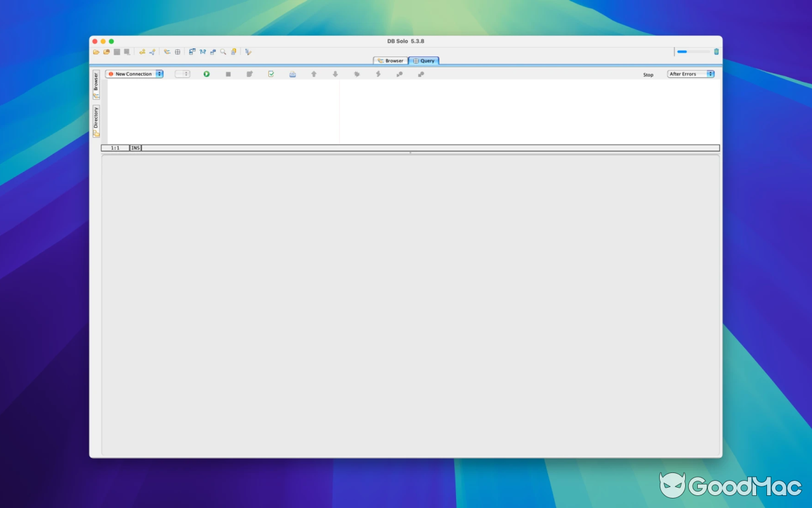
Task: Click the stop square button in query toolbar
Action: [x=228, y=74]
